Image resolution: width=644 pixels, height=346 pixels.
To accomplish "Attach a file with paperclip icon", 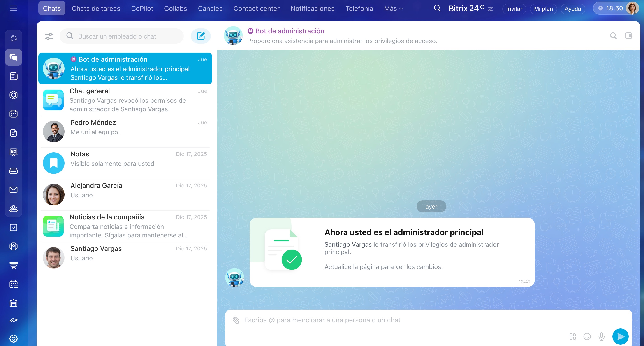I will pyautogui.click(x=236, y=320).
